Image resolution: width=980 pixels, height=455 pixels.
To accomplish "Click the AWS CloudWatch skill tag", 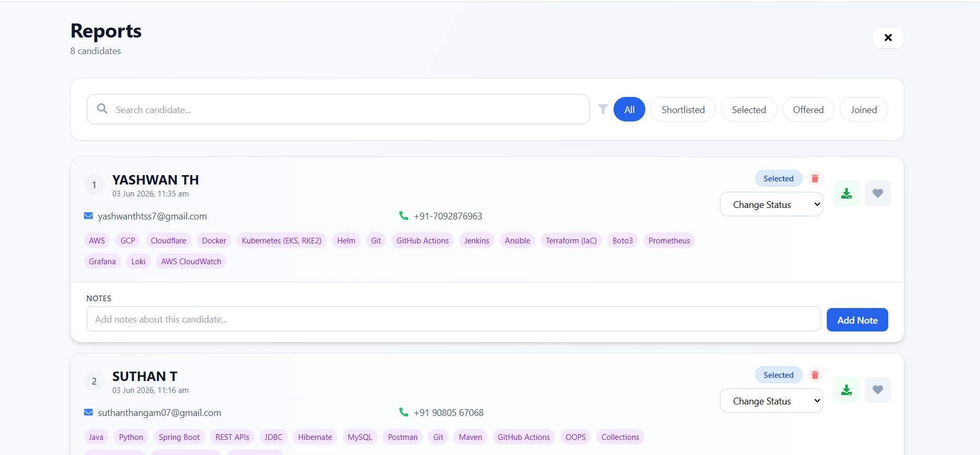I will point(191,262).
